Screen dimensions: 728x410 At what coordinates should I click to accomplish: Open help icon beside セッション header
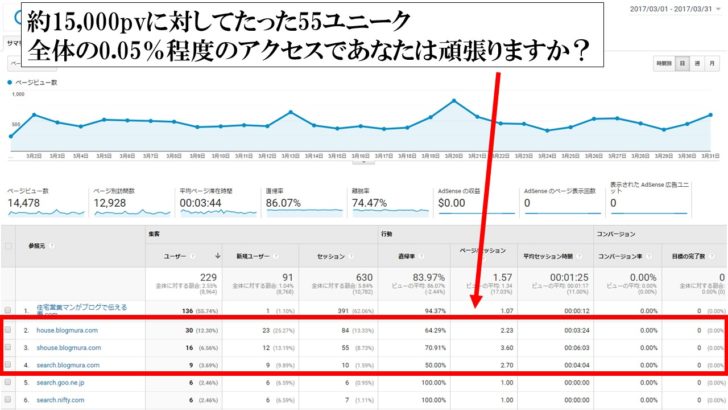pos(351,256)
